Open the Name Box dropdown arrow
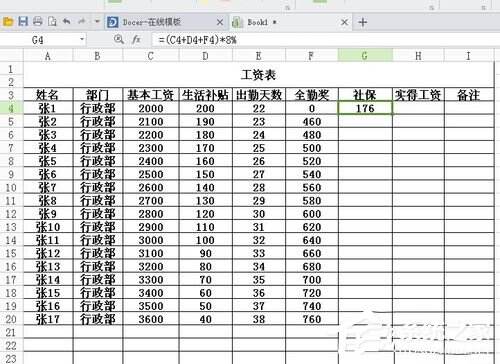The height and width of the screenshot is (364, 500). tap(82, 40)
